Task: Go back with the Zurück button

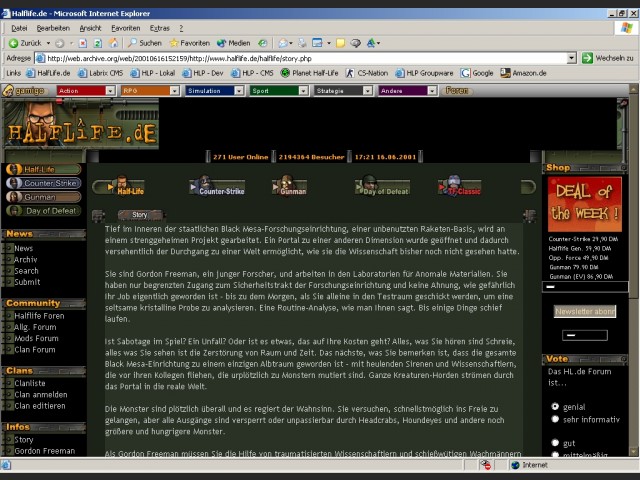Action: (25, 43)
